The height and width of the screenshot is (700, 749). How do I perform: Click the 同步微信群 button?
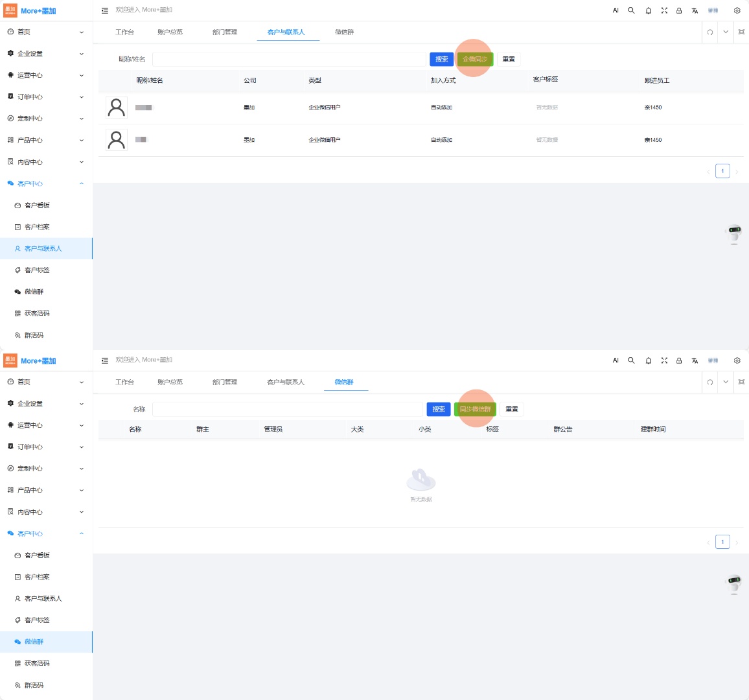(x=475, y=410)
